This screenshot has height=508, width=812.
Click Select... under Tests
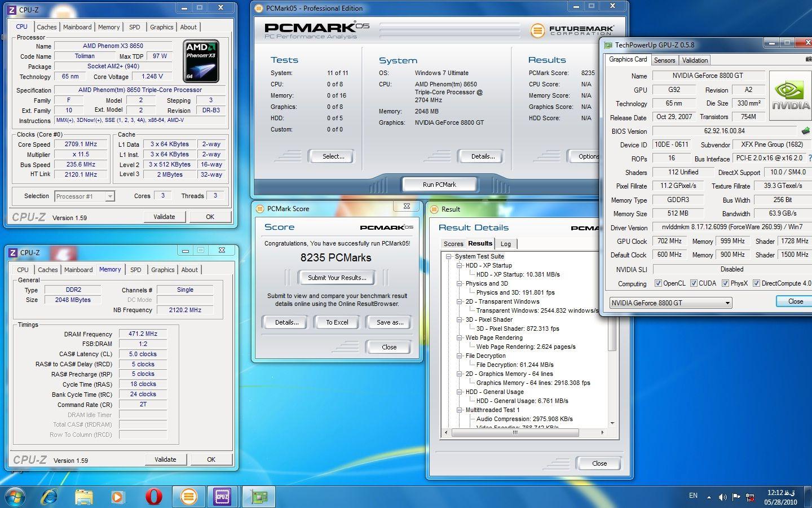[x=333, y=156]
